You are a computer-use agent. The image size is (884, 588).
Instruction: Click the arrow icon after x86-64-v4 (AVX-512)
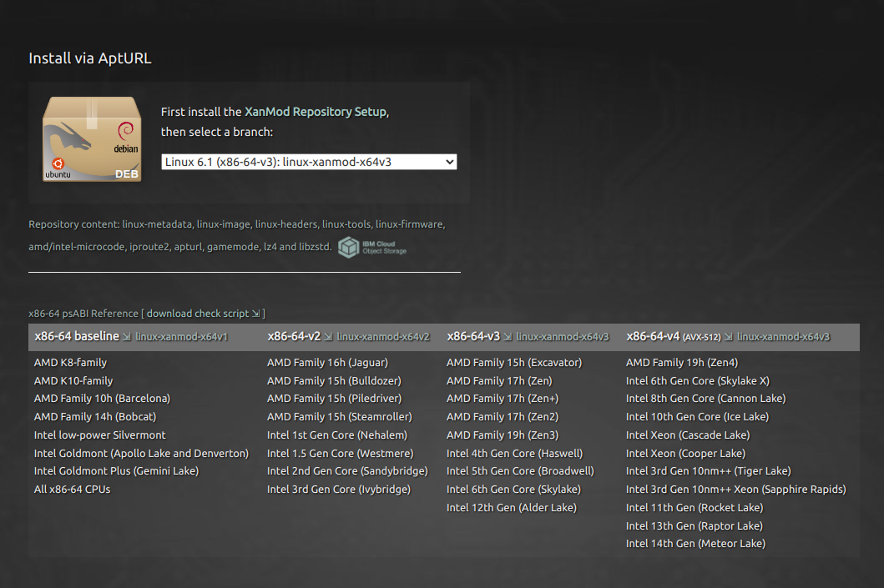[729, 337]
